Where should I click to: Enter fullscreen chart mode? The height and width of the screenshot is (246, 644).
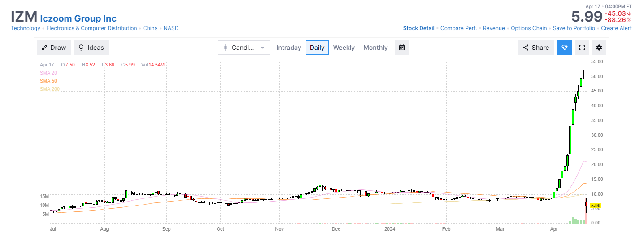tap(582, 48)
